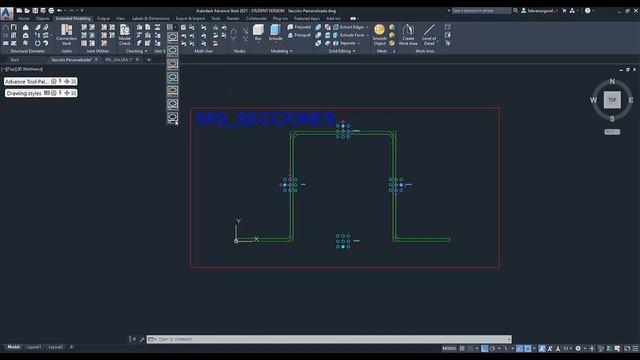This screenshot has height=360, width=640.
Task: Toggle clean screen mode in the status bar
Action: [x=627, y=349]
